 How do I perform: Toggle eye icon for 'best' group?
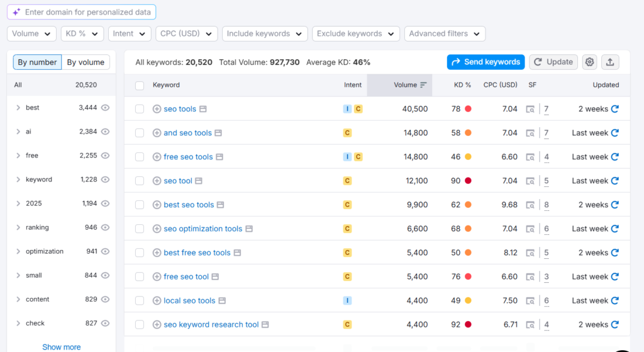pos(106,108)
